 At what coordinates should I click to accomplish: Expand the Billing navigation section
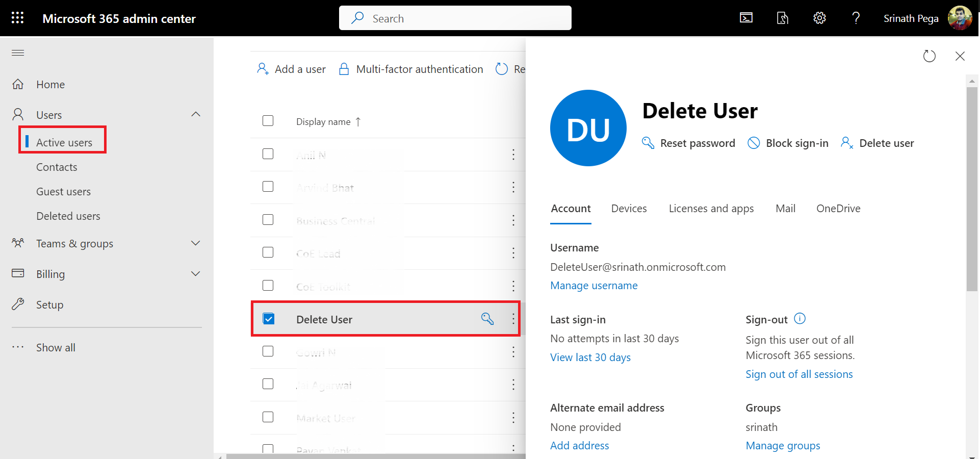point(196,274)
